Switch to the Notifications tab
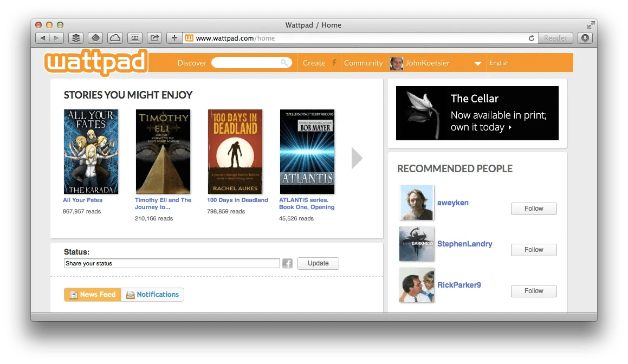This screenshot has height=364, width=628. [x=153, y=294]
